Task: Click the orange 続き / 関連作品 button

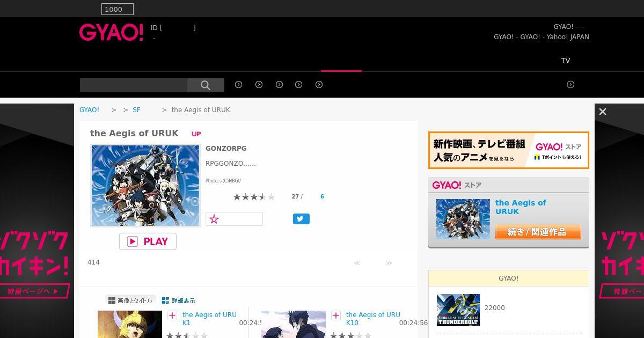Action: tap(538, 232)
